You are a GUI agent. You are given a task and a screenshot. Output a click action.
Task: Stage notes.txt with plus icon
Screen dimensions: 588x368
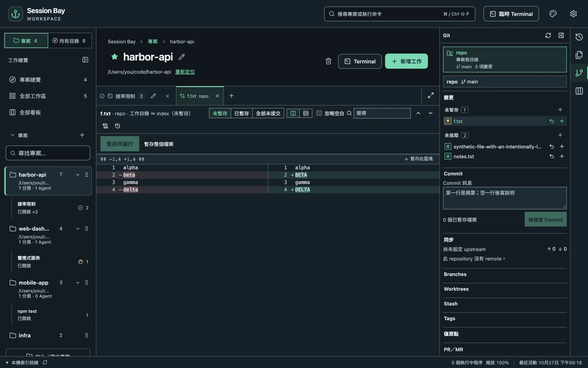pos(562,156)
